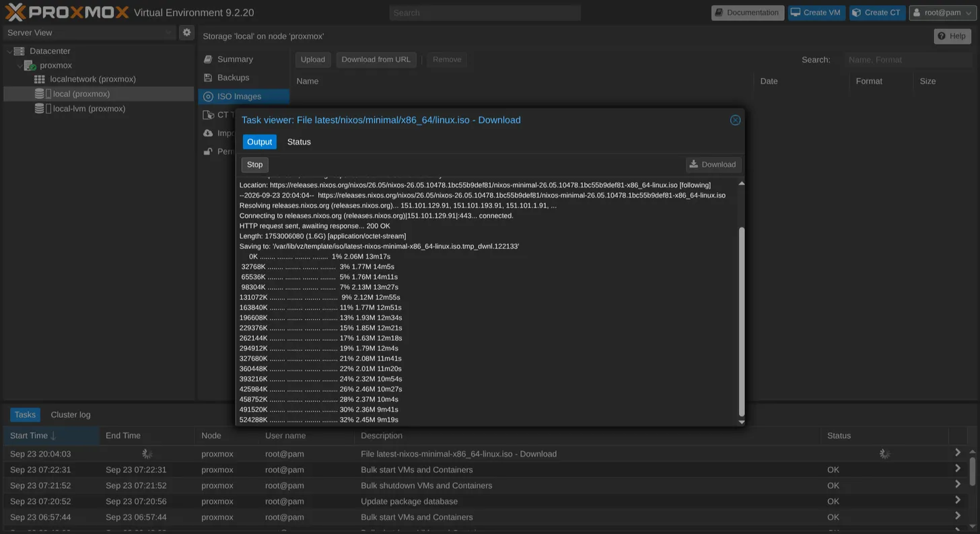Open the server view gear settings
This screenshot has height=534, width=980.
click(187, 32)
